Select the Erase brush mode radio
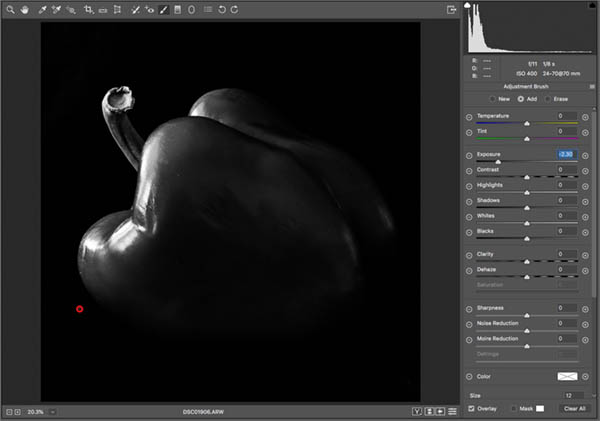This screenshot has width=600, height=421. tap(549, 99)
